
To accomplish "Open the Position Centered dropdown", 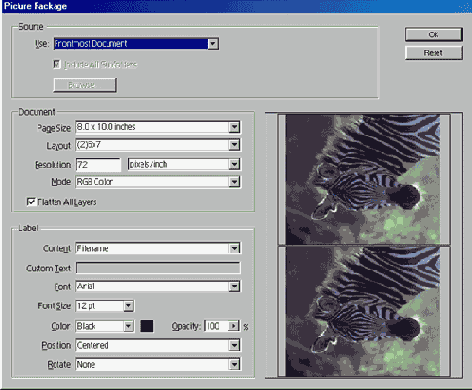I will click(x=158, y=345).
